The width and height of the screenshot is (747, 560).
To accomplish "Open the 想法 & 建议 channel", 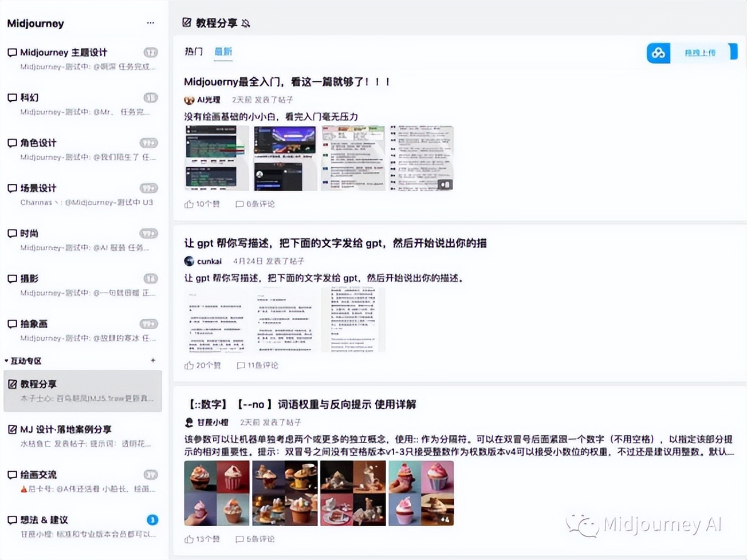I will (43, 519).
